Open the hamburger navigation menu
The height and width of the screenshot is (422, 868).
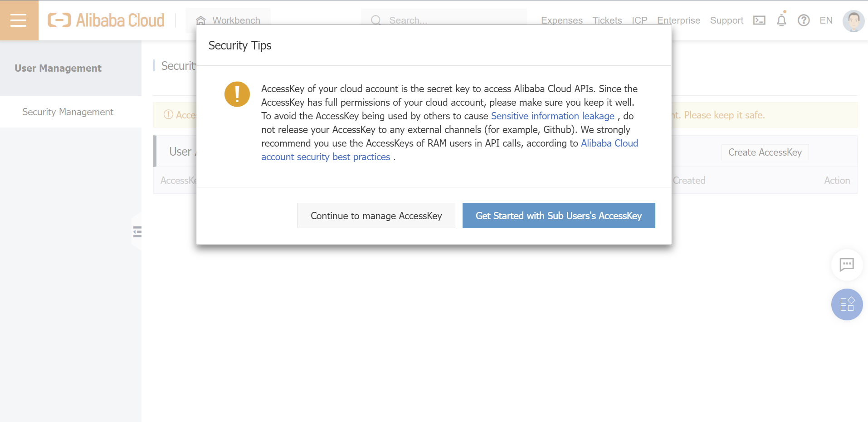coord(19,20)
